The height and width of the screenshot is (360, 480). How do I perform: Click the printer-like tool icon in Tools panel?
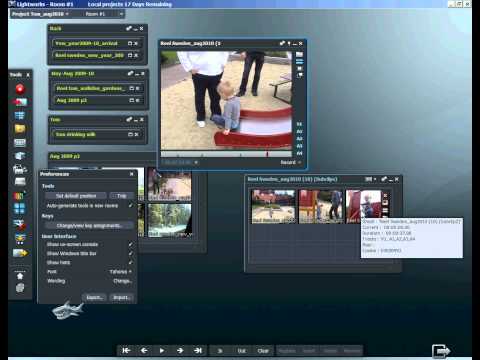[x=20, y=169]
